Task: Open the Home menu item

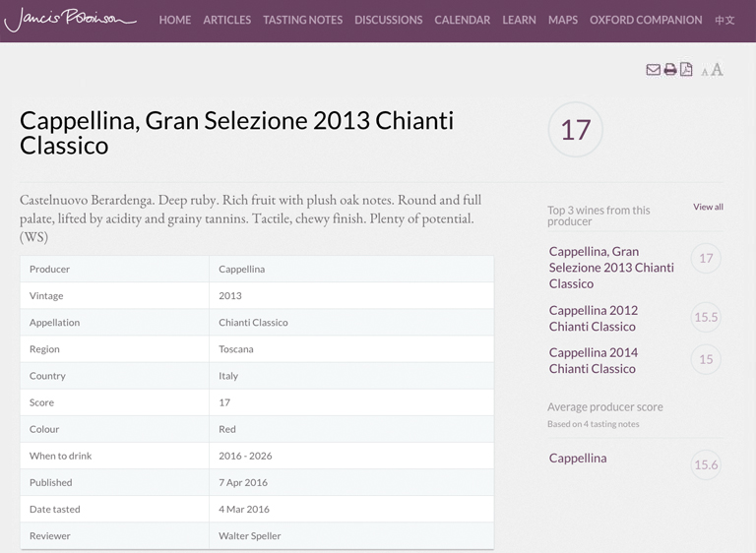Action: coord(175,20)
